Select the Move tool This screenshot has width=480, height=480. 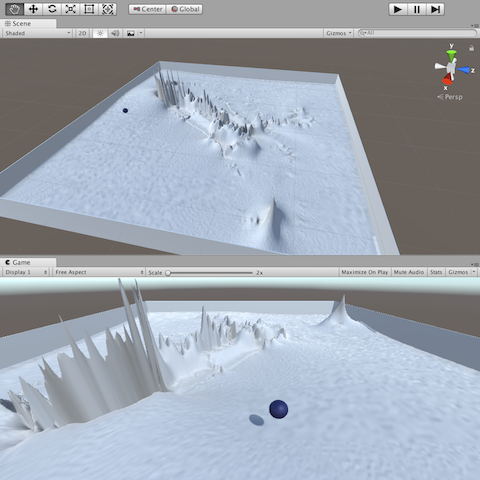(x=33, y=9)
